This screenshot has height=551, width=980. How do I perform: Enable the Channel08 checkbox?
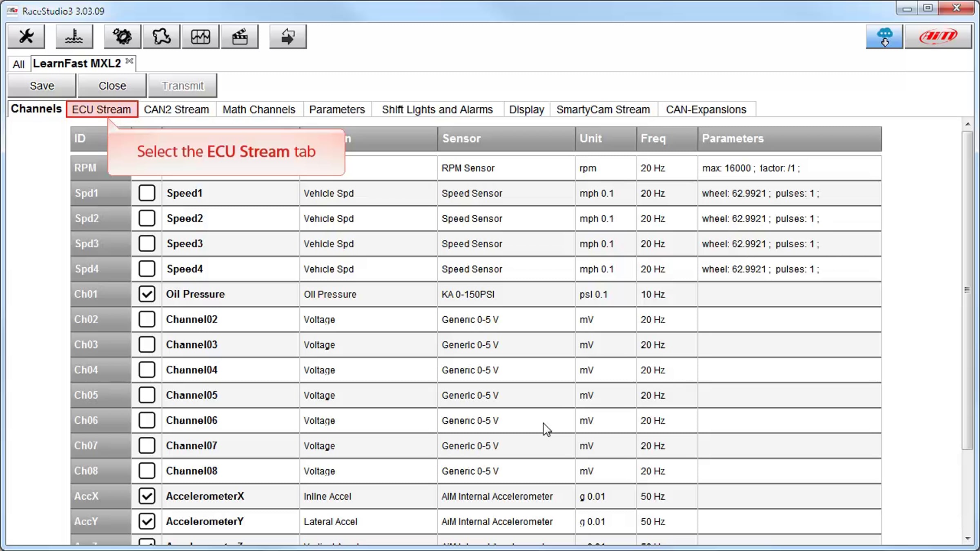point(147,471)
